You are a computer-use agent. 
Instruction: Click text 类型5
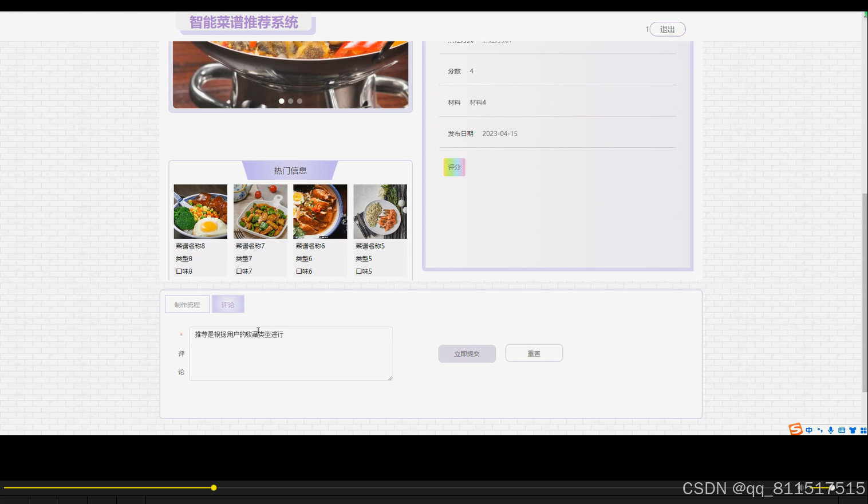pyautogui.click(x=364, y=259)
